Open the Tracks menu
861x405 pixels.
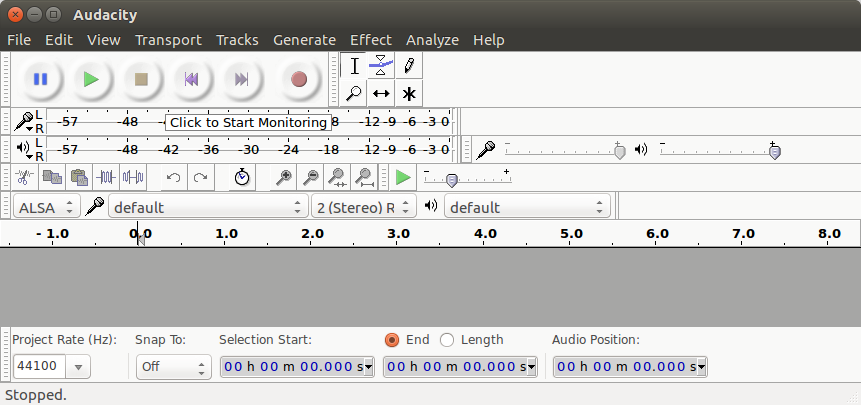tap(237, 40)
